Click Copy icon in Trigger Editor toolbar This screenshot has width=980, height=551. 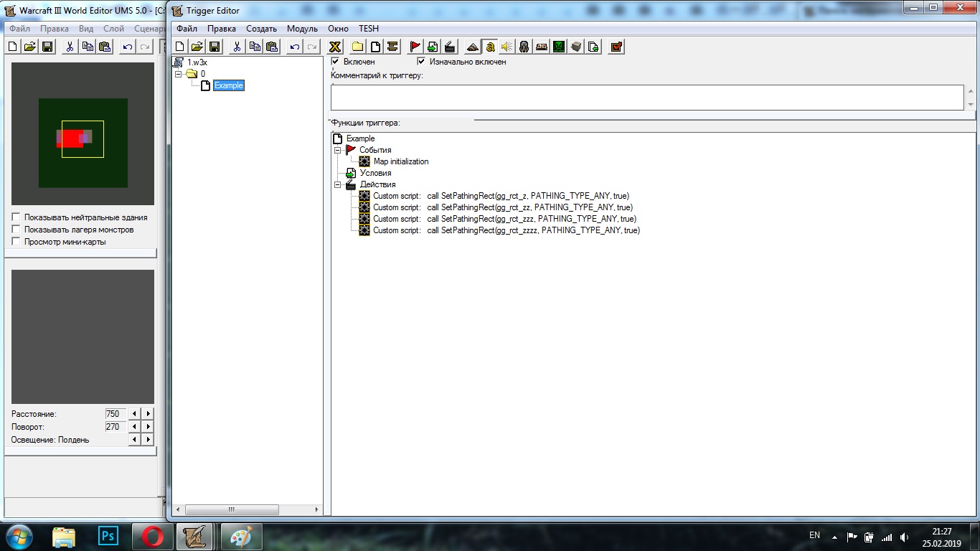click(x=255, y=47)
